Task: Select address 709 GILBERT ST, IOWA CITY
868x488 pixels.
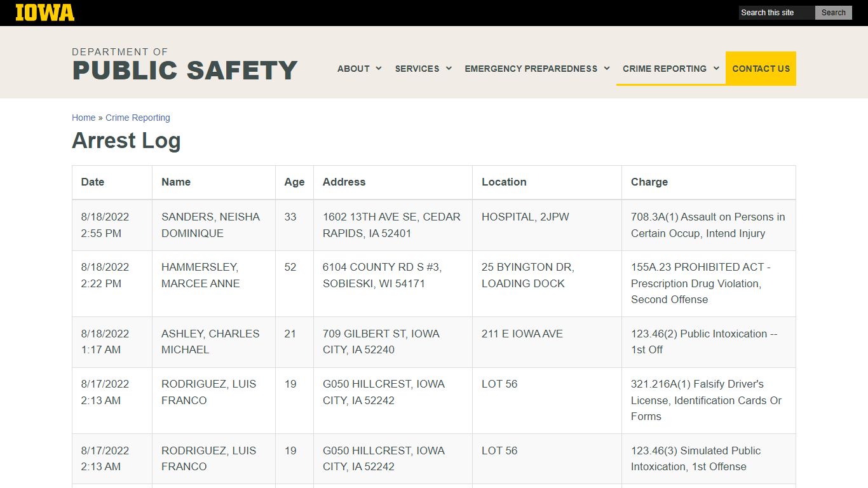Action: click(x=381, y=342)
